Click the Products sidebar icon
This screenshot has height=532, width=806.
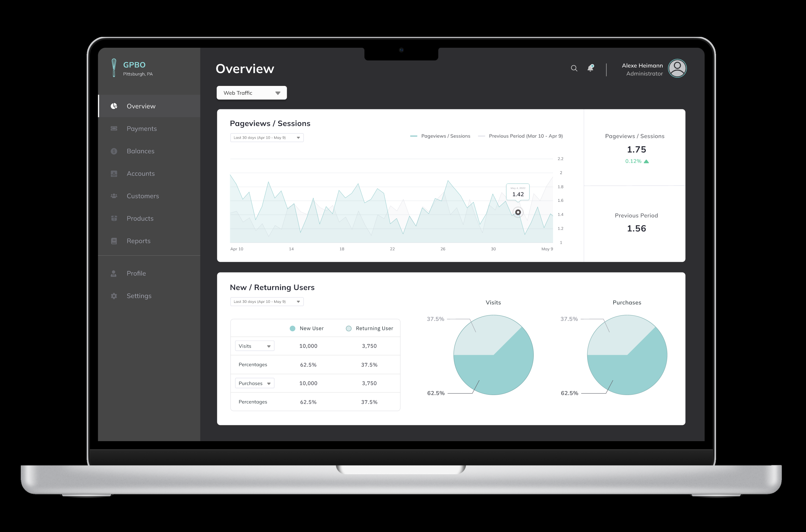coord(114,218)
